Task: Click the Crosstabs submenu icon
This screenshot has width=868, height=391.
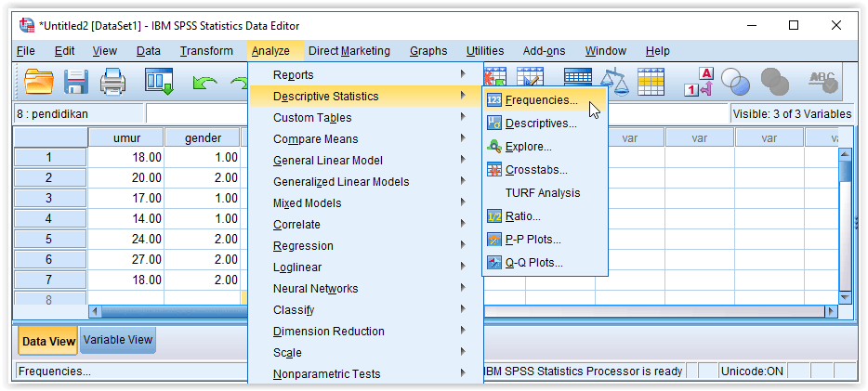Action: (493, 170)
